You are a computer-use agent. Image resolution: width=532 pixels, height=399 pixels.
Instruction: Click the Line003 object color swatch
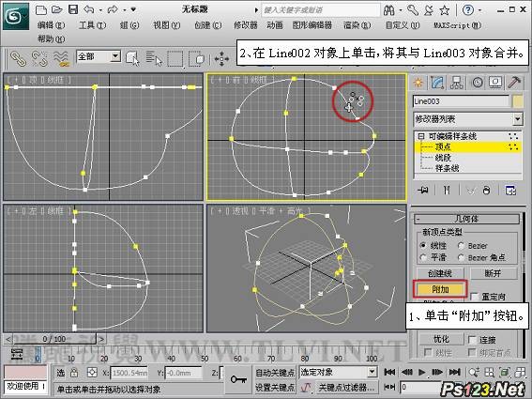[518, 101]
